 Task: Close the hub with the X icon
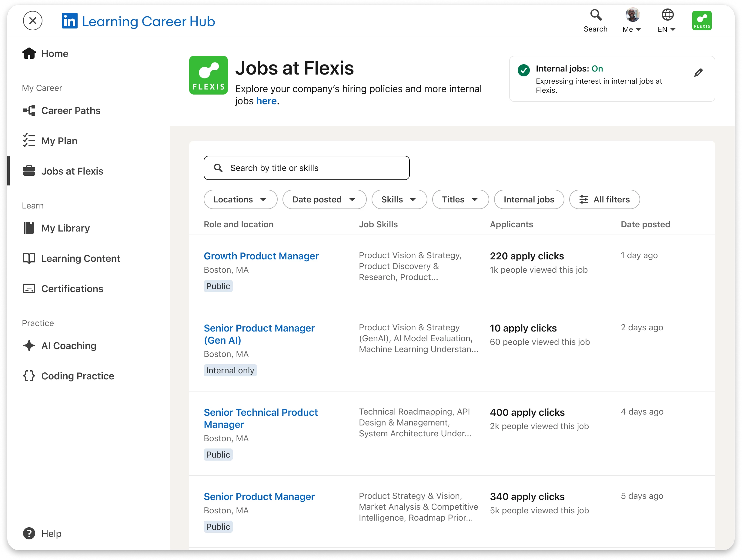point(32,21)
